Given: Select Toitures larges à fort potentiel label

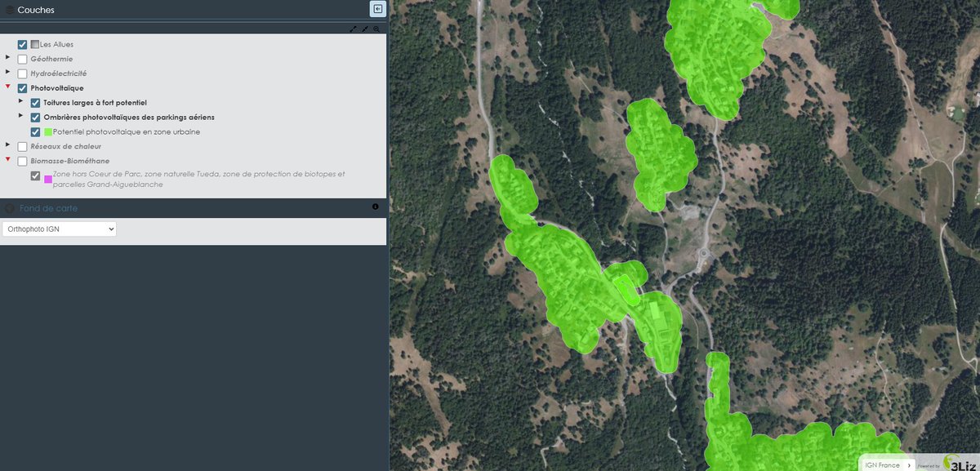Looking at the screenshot, I should pyautogui.click(x=95, y=103).
